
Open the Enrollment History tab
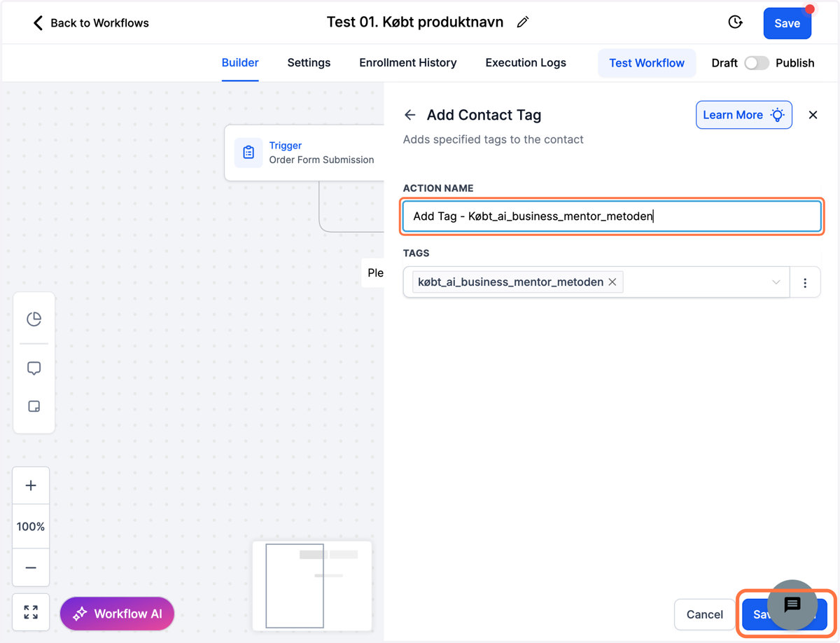(407, 62)
